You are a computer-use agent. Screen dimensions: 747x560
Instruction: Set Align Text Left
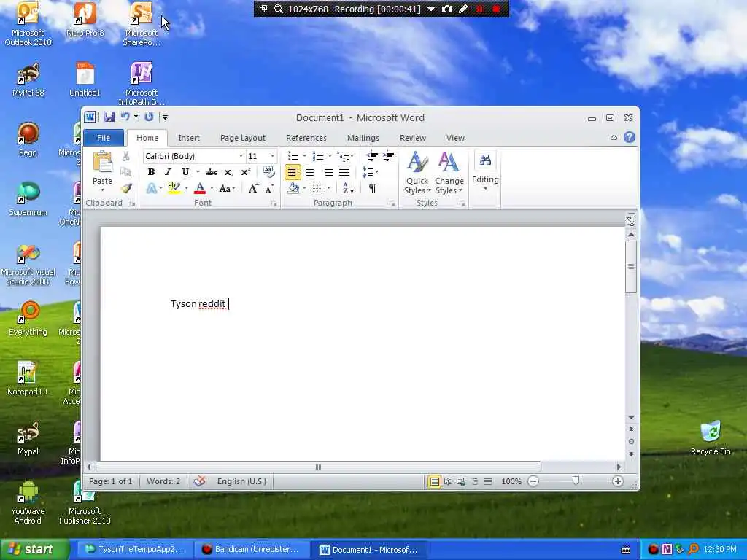293,172
